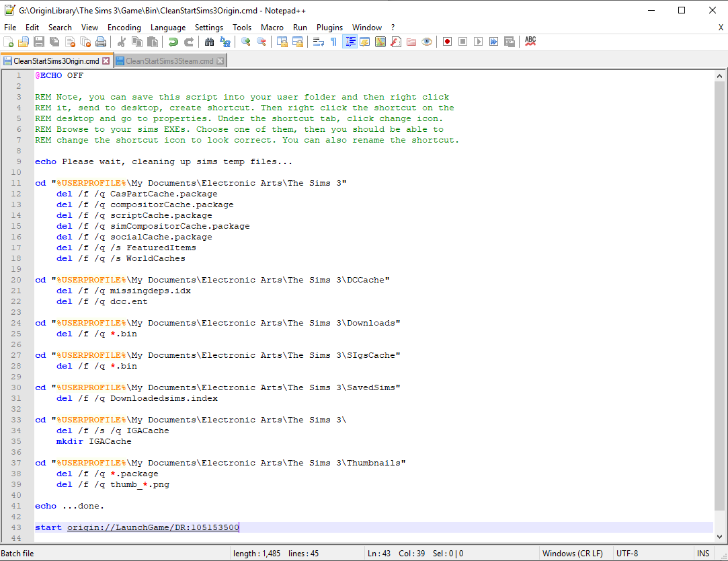
Task: Start recording a macro
Action: tap(448, 42)
